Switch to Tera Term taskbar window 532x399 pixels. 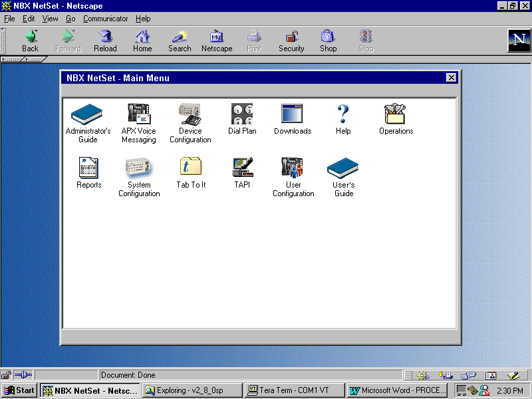pyautogui.click(x=294, y=390)
